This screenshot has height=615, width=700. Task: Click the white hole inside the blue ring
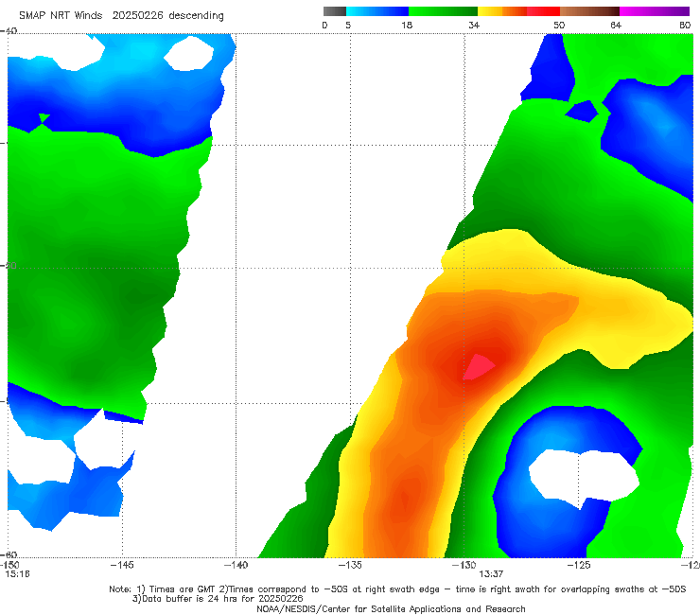pos(584,478)
